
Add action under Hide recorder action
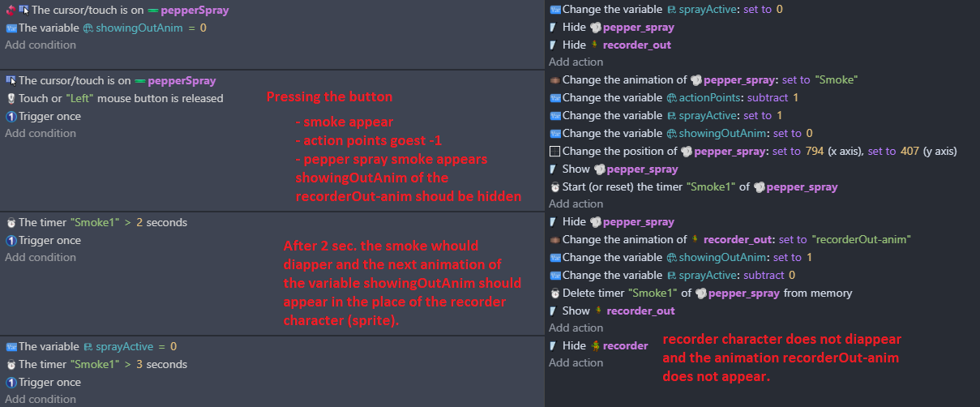(576, 362)
